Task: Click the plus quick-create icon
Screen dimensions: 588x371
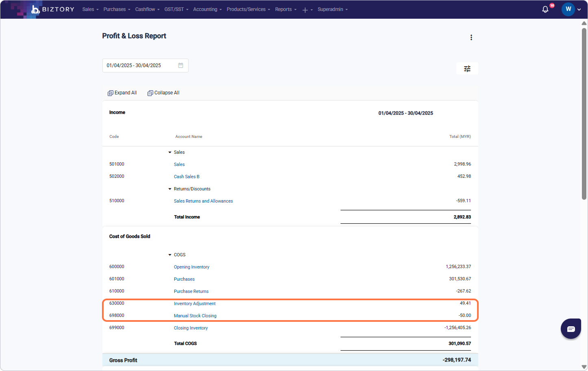Action: [305, 10]
